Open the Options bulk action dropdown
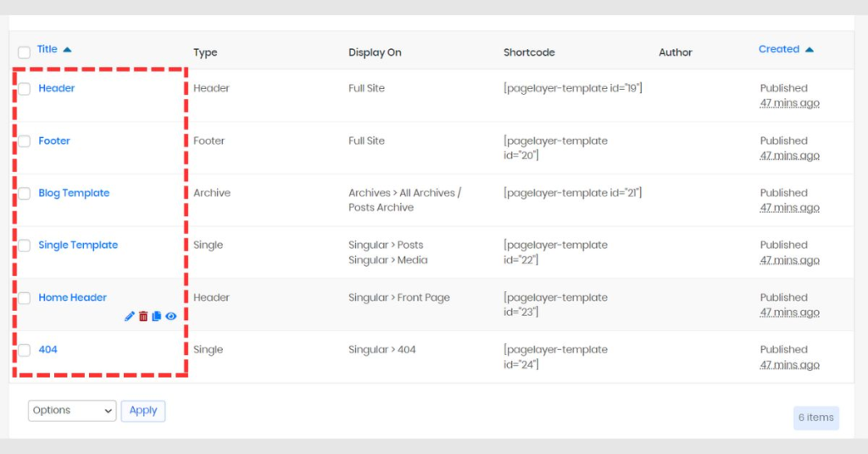Screen dimensions: 868x454 [x=72, y=411]
